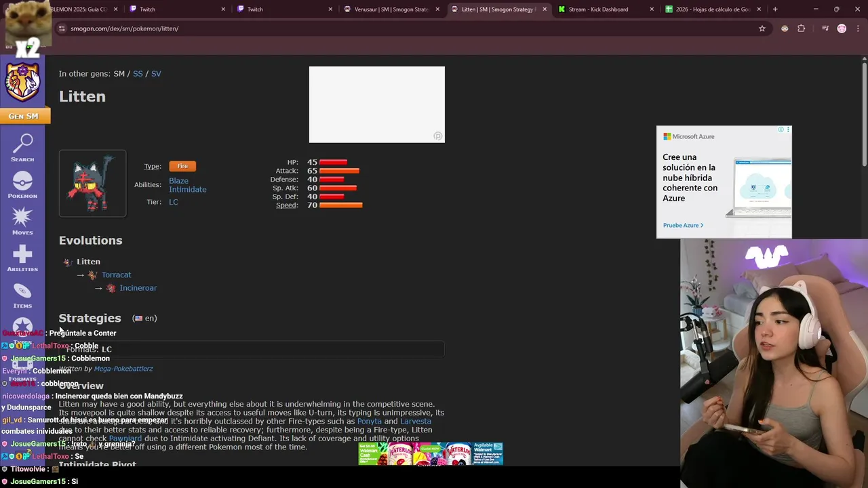Bookmark this page with the star icon
This screenshot has height=488, width=868.
pos(762,28)
